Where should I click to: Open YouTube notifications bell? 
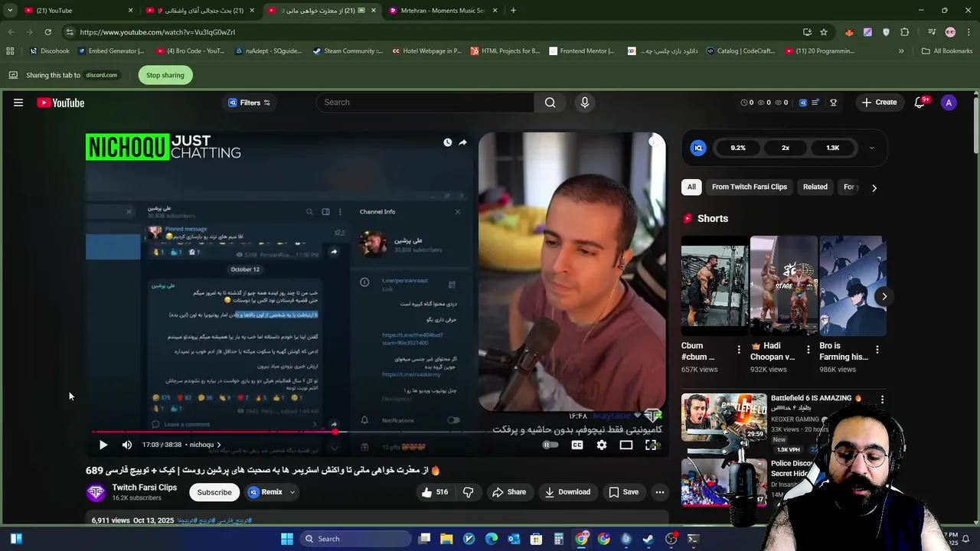(920, 103)
